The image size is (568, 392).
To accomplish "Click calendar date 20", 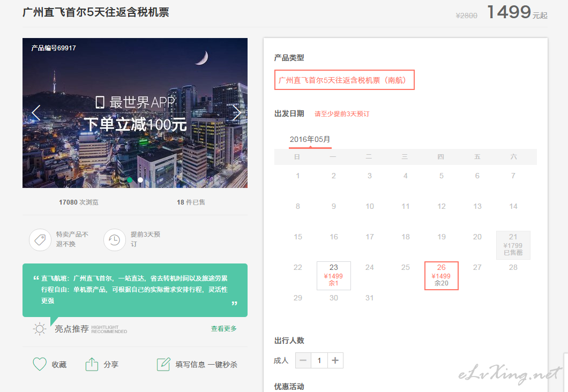I will point(477,237).
